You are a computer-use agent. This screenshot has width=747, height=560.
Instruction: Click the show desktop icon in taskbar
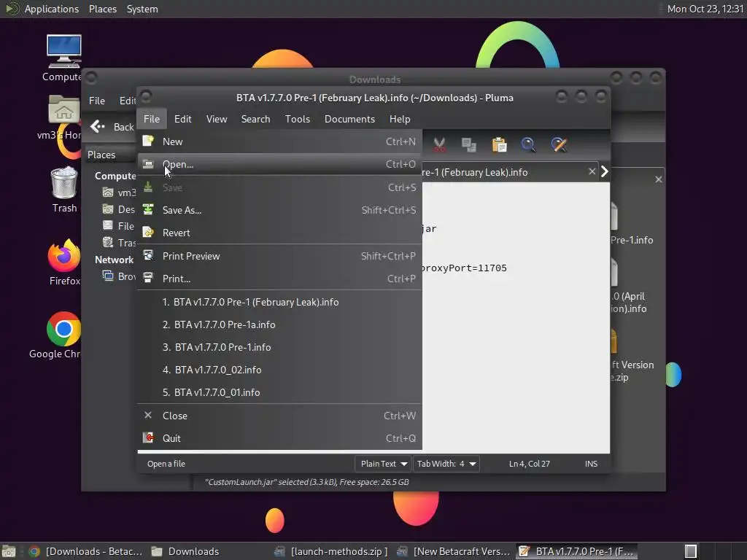9,551
